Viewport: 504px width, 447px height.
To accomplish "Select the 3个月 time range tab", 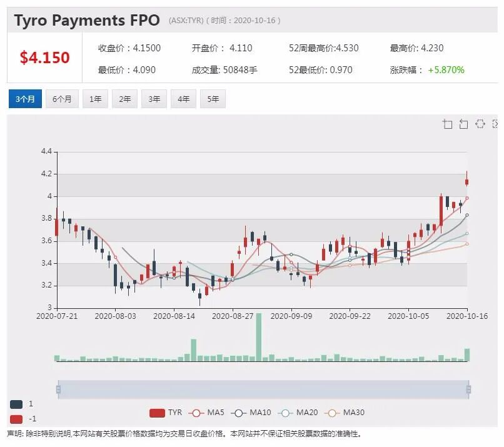I will tap(25, 99).
